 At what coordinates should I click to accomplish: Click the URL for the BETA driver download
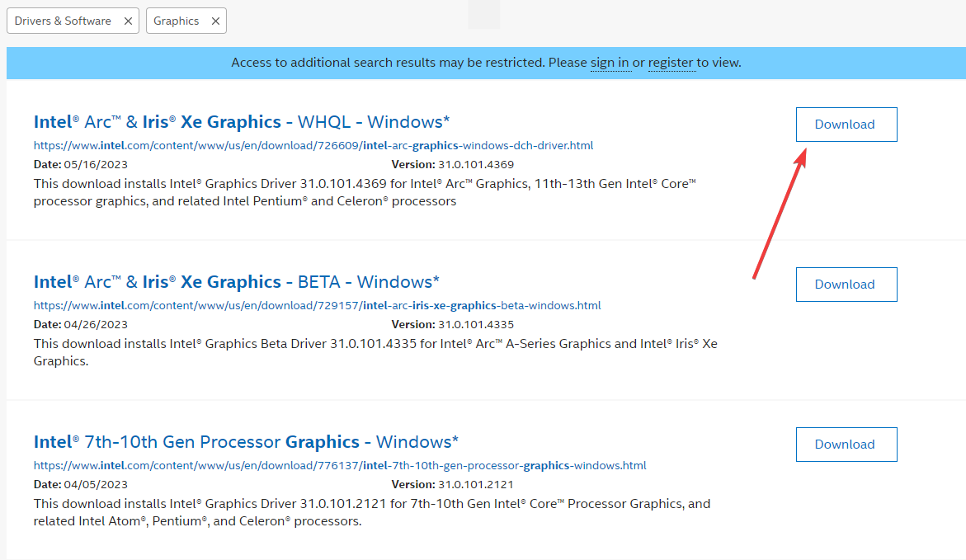(315, 305)
